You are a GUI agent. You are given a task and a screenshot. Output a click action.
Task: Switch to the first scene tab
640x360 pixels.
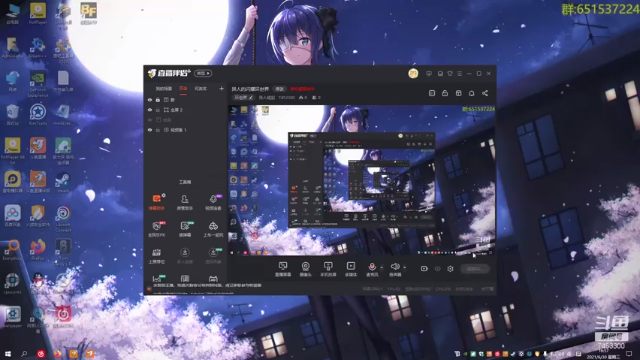click(164, 89)
